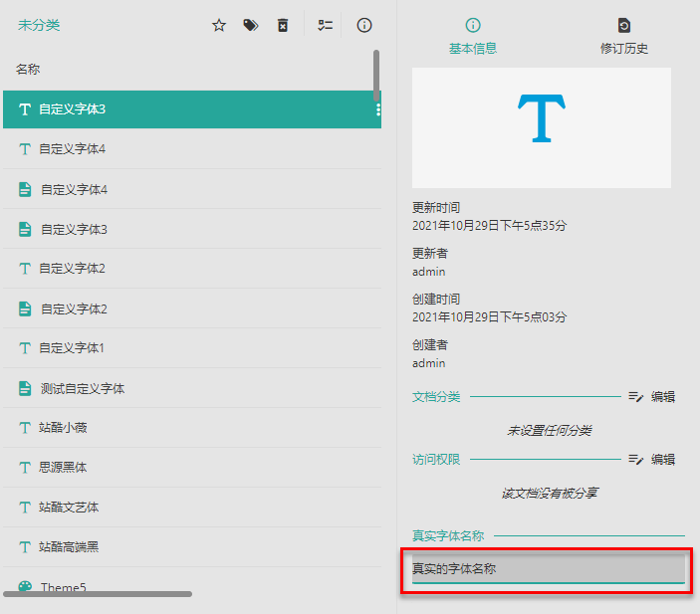Click the font icon beside 站酷高端黑
This screenshot has width=700, height=614.
click(x=25, y=547)
